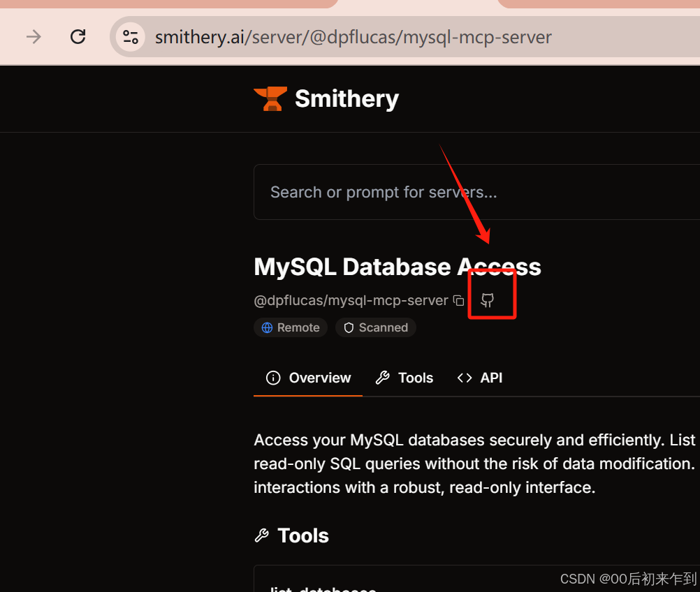
Task: Click the Smithery anvil logo
Action: coord(272,98)
